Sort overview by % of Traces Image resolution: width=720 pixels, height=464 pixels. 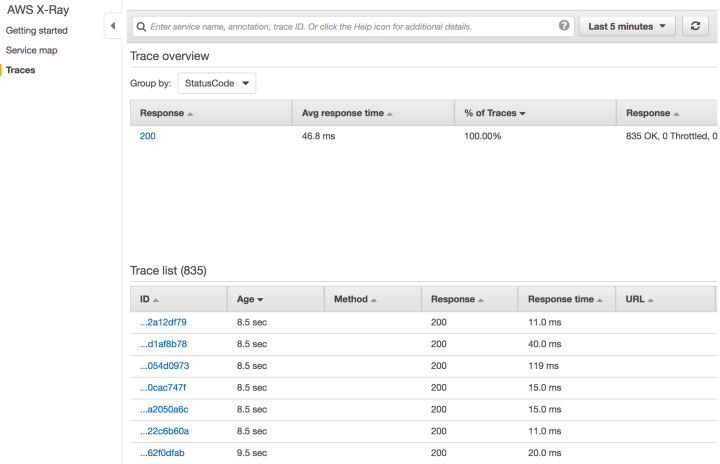click(x=535, y=113)
